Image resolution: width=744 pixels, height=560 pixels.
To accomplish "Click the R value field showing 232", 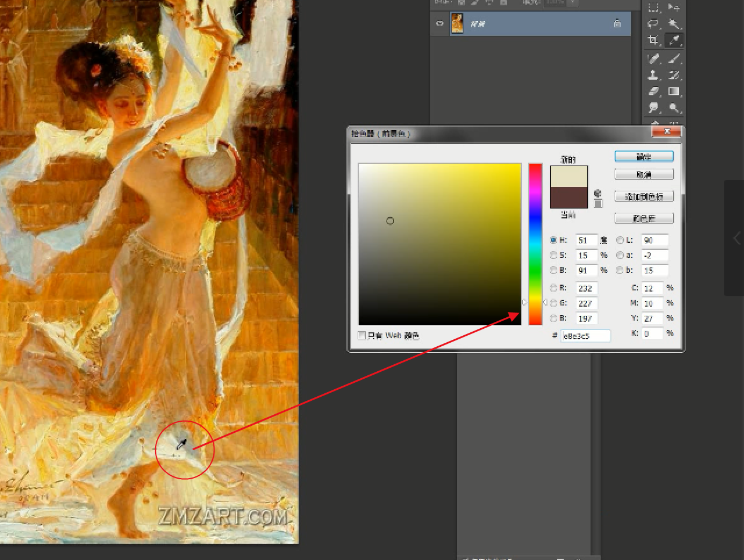I will (586, 288).
